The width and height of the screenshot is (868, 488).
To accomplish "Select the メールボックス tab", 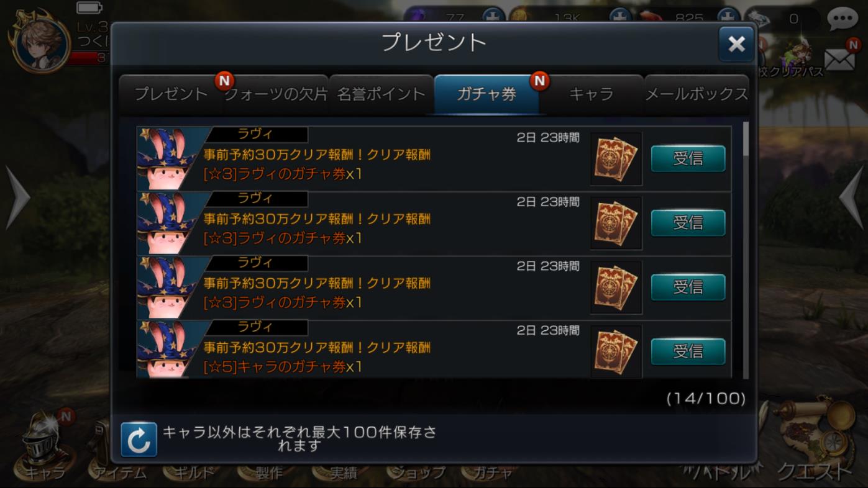I will pos(697,94).
